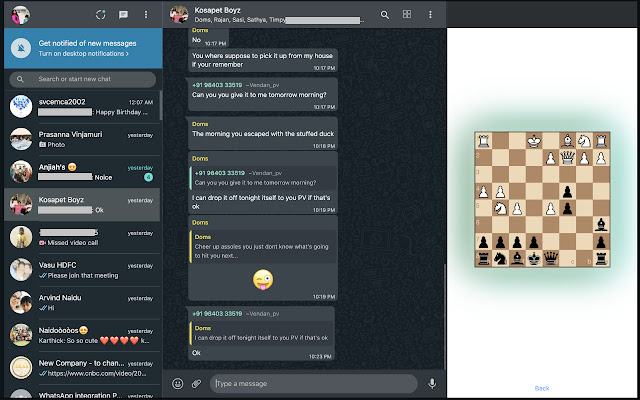Open the Naidoòoòos chat
Image resolution: width=640 pixels, height=400 pixels.
click(83, 335)
